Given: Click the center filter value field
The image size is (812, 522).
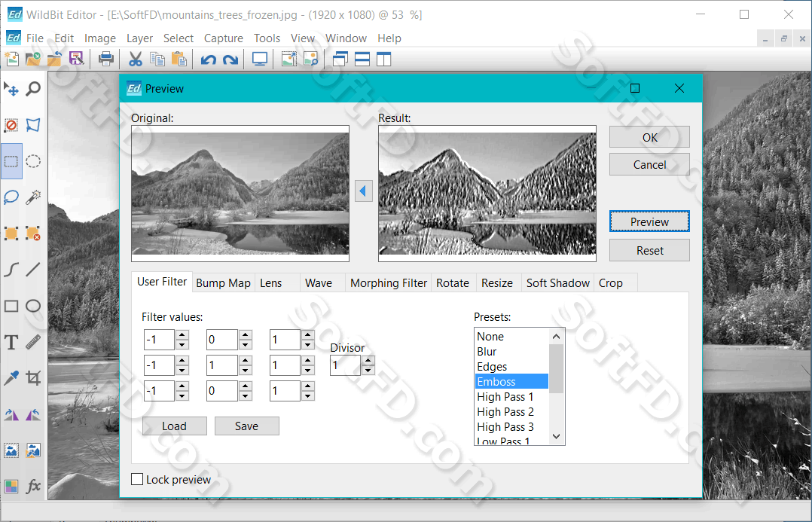Looking at the screenshot, I should coord(222,365).
